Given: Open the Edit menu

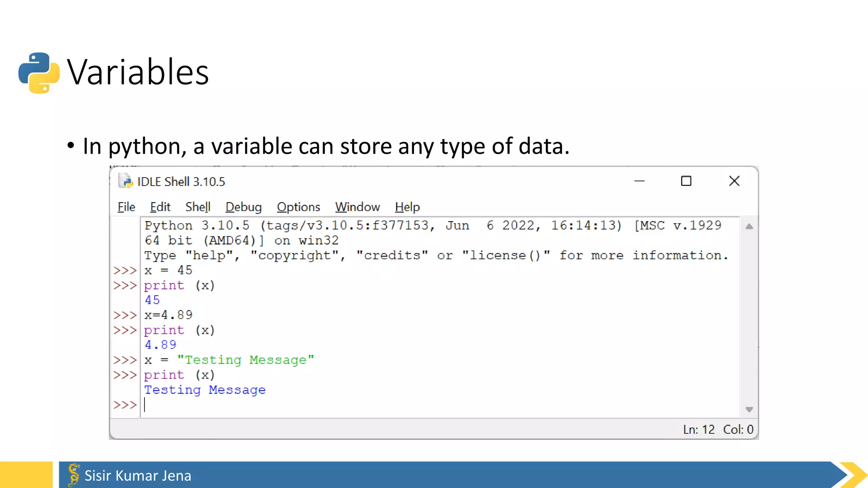Looking at the screenshot, I should tap(160, 207).
